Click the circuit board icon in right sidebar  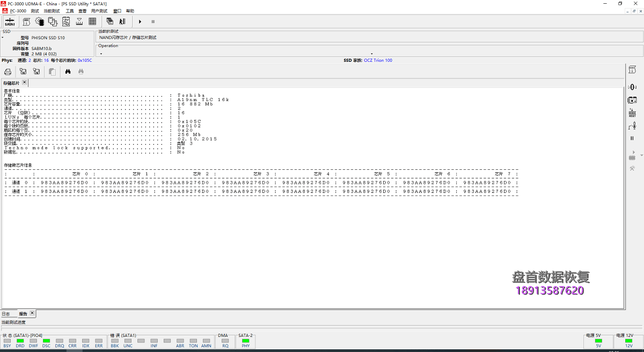coord(632,100)
